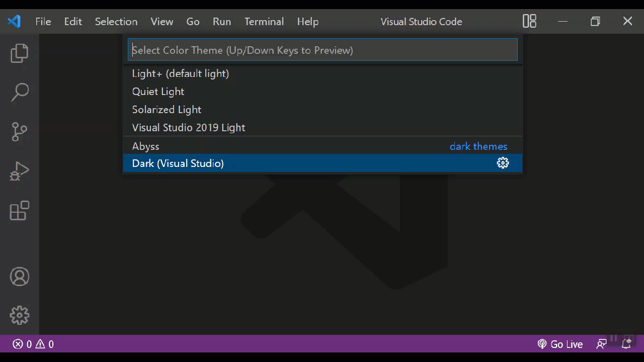Select the Quiet Light theme
644x362 pixels.
click(x=158, y=92)
